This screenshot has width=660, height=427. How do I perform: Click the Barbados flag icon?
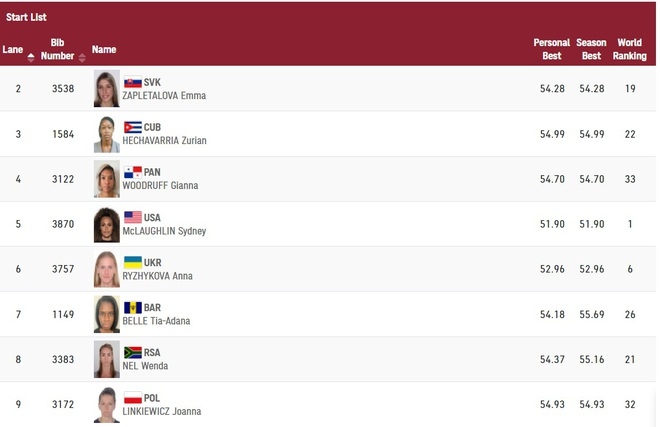(132, 307)
